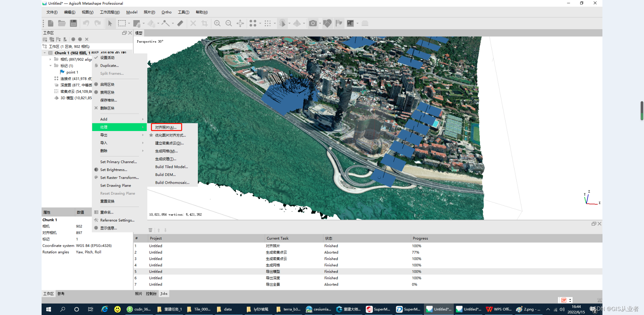This screenshot has height=315, width=644.
Task: Open the Build Orthomosaic dialog
Action: coord(172,182)
